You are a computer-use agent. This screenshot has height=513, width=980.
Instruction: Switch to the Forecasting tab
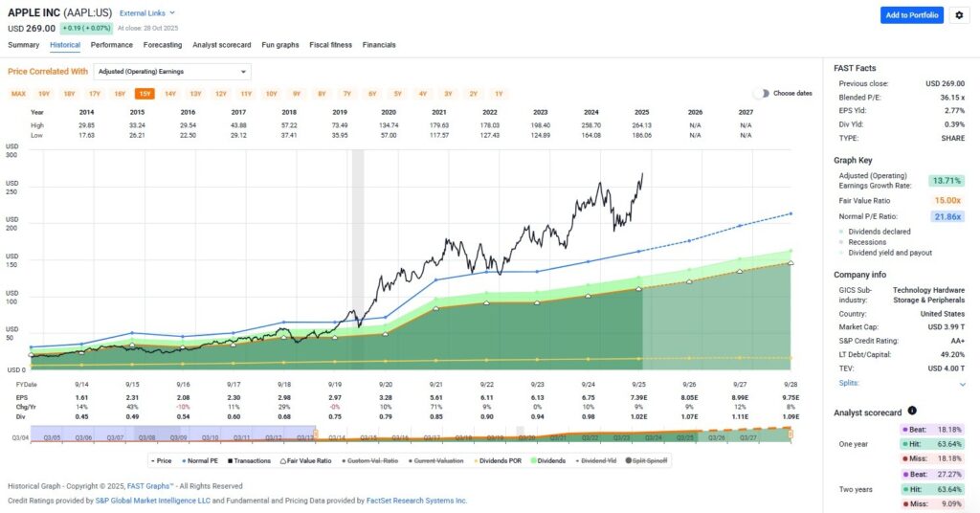tap(162, 45)
